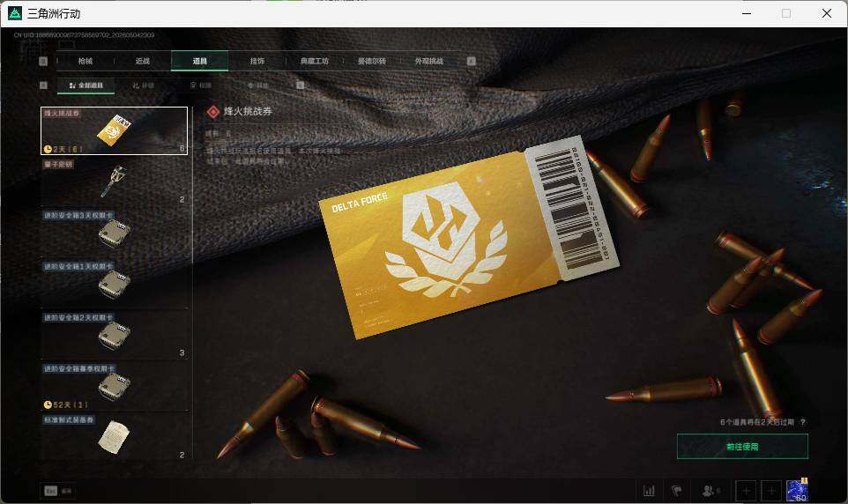The width and height of the screenshot is (848, 504).
Task: Click the red diamond icon beside 烽火挑战券 title
Action: coord(213,111)
